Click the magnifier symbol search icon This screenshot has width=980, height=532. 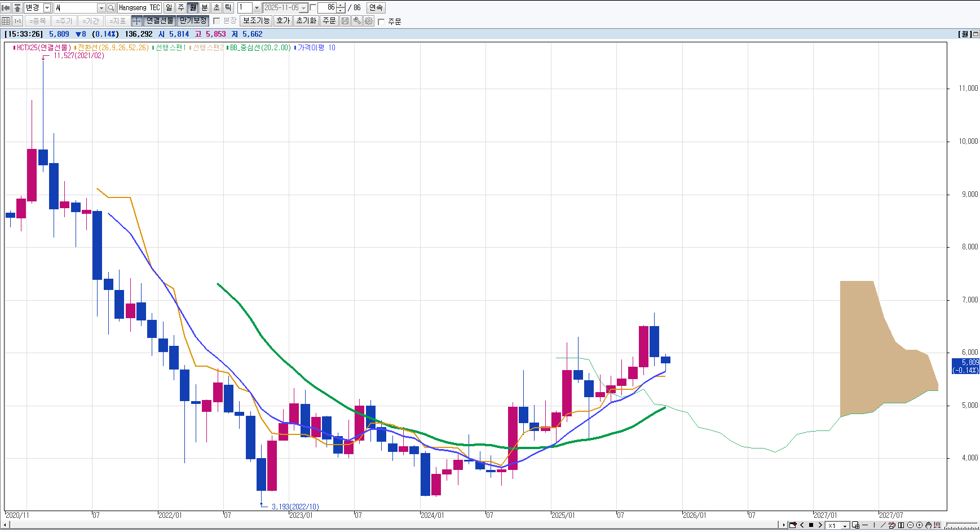click(111, 8)
